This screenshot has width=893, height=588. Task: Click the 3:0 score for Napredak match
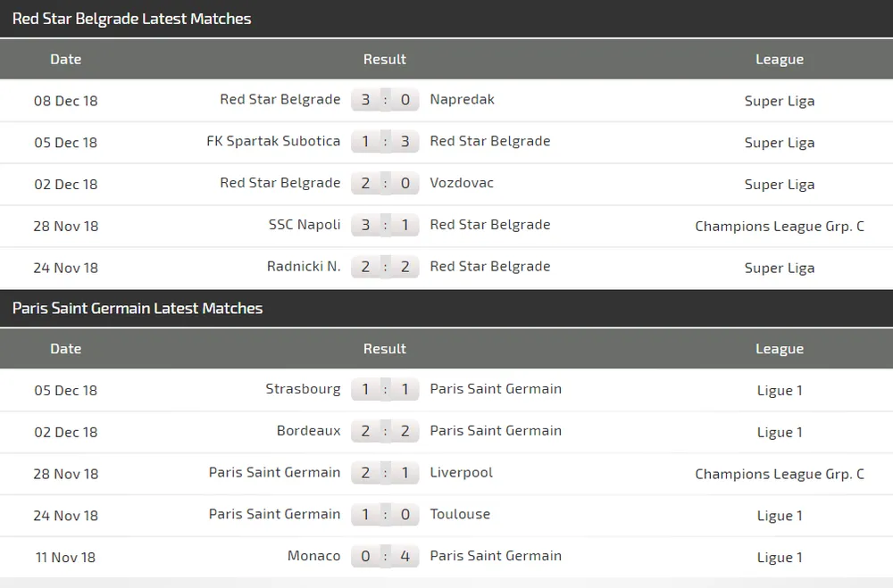pyautogui.click(x=385, y=100)
